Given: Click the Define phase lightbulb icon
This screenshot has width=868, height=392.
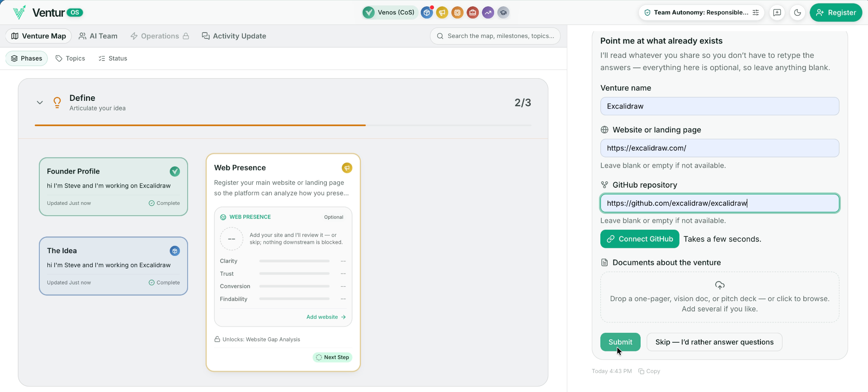Looking at the screenshot, I should coord(57,103).
